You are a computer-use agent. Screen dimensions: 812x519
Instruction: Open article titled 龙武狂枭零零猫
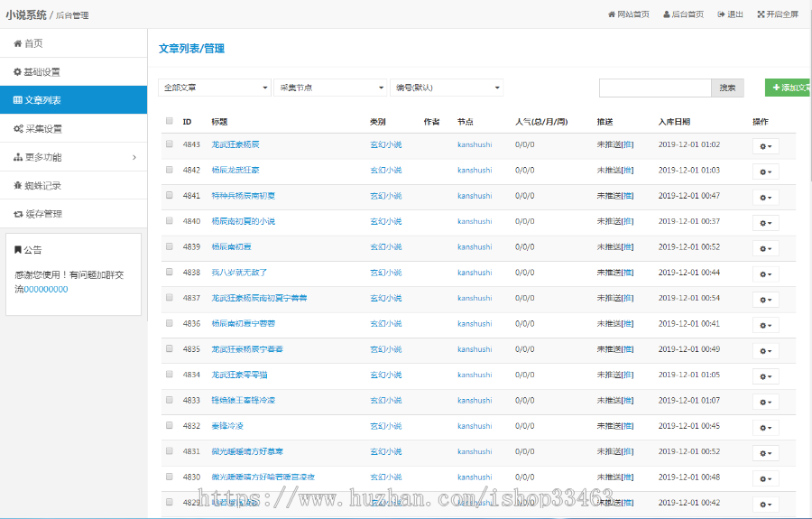239,375
